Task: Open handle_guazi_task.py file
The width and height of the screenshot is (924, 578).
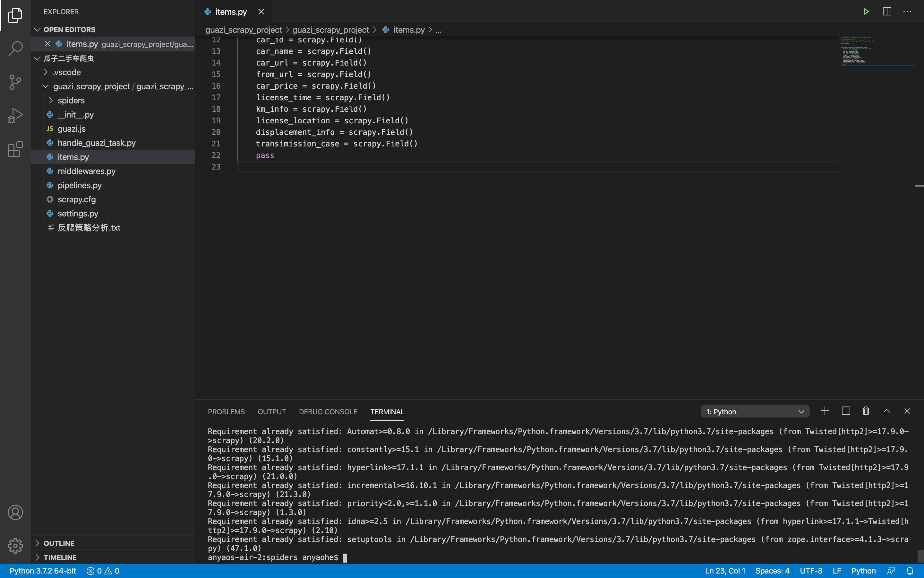Action: pyautogui.click(x=113, y=143)
